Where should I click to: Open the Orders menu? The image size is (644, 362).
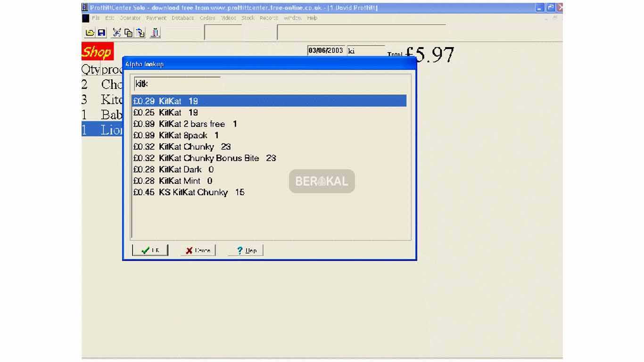click(208, 18)
